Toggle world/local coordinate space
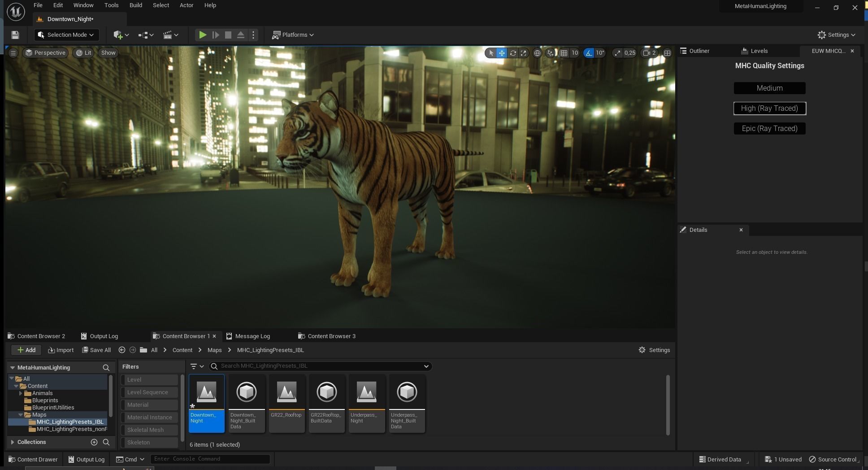This screenshot has height=470, width=868. point(537,53)
